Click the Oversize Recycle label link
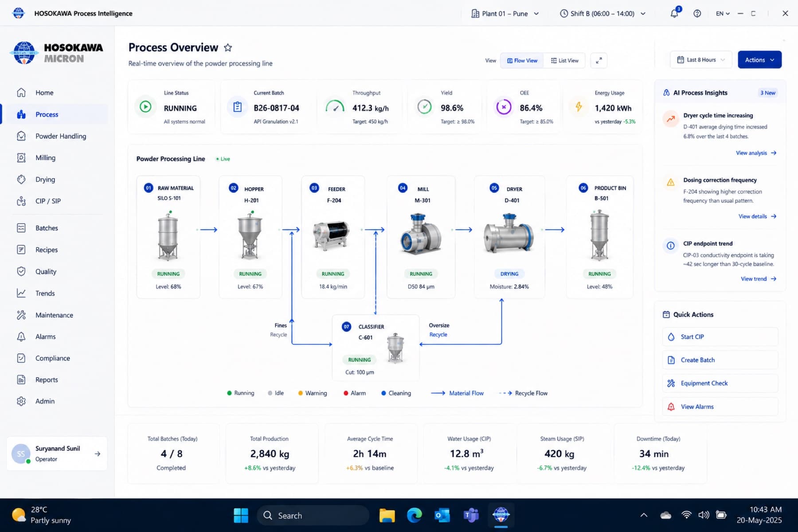This screenshot has width=798, height=532. 438,335
